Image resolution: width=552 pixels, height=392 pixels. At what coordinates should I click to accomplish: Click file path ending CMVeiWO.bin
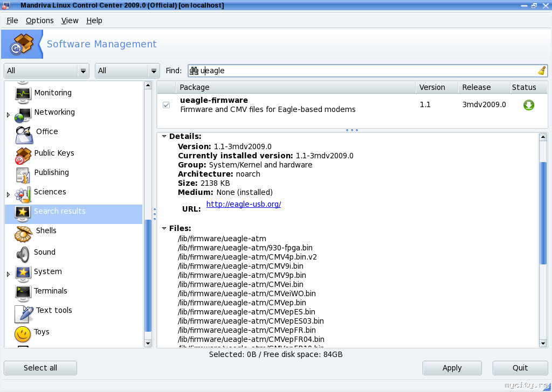click(x=247, y=293)
